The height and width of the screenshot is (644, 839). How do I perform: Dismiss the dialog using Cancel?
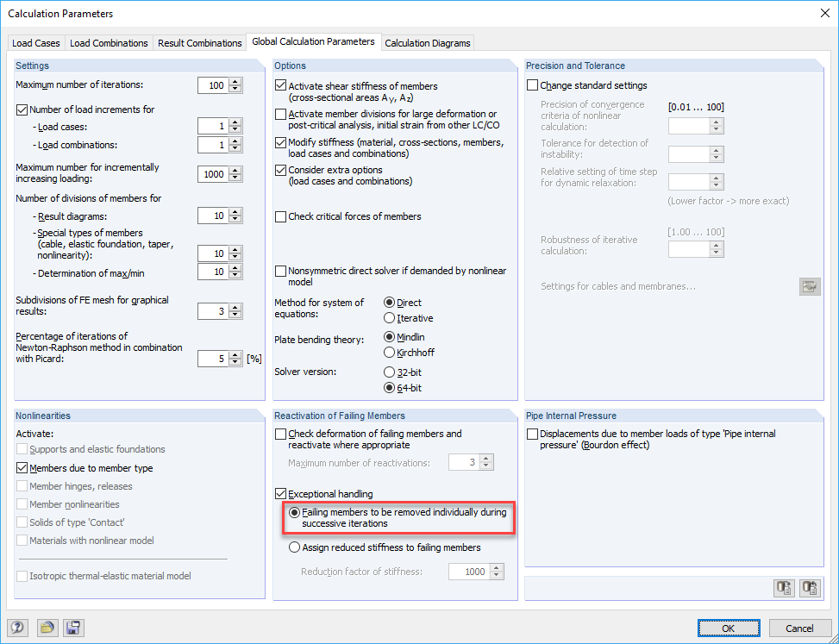coord(799,628)
